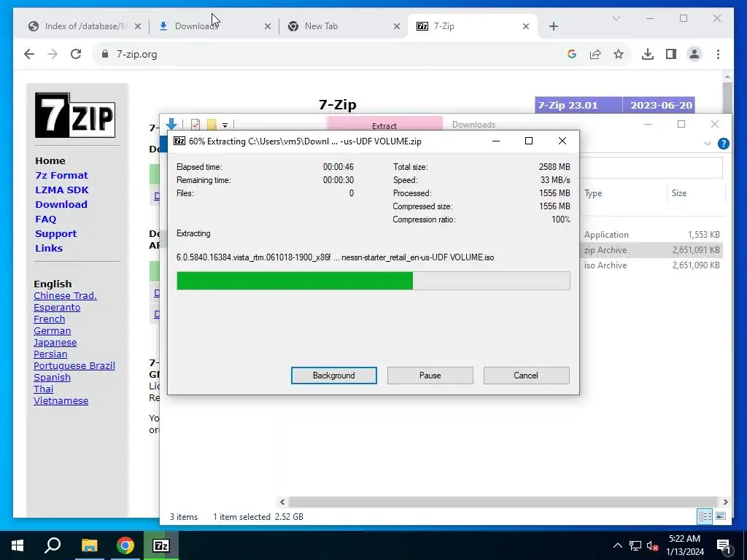Go forward in Chrome

pyautogui.click(x=53, y=54)
